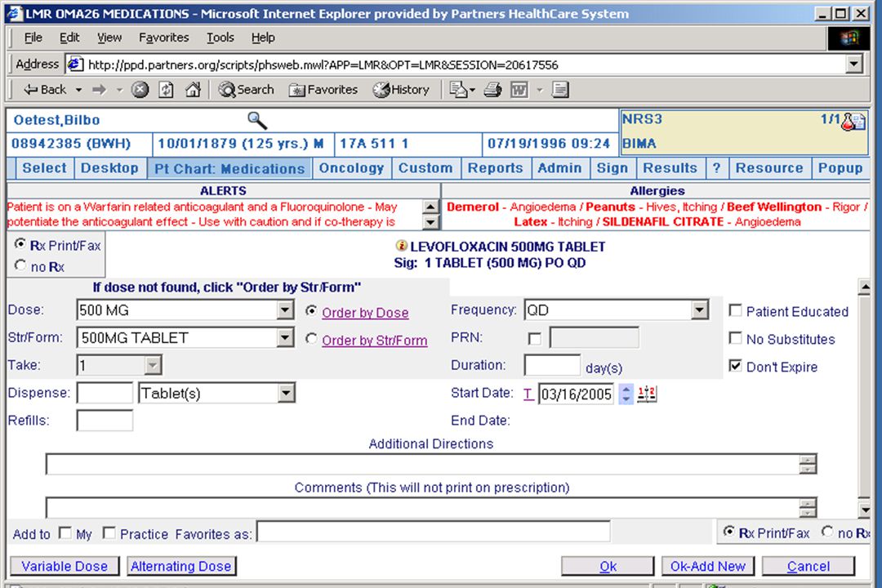Click the Additional Directions text box

431,464
